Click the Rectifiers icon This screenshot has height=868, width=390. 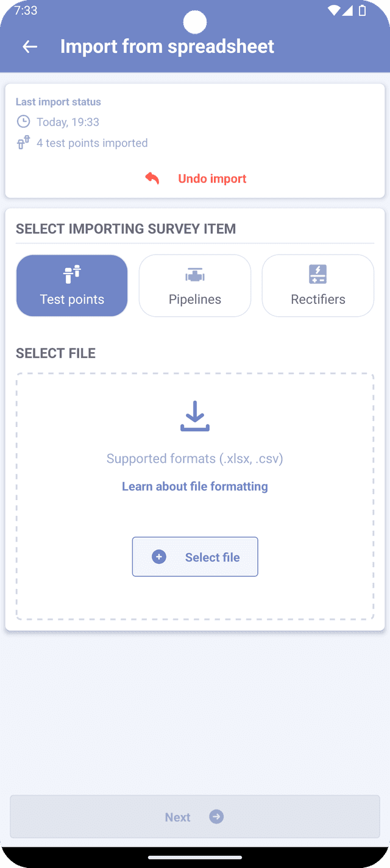click(318, 275)
